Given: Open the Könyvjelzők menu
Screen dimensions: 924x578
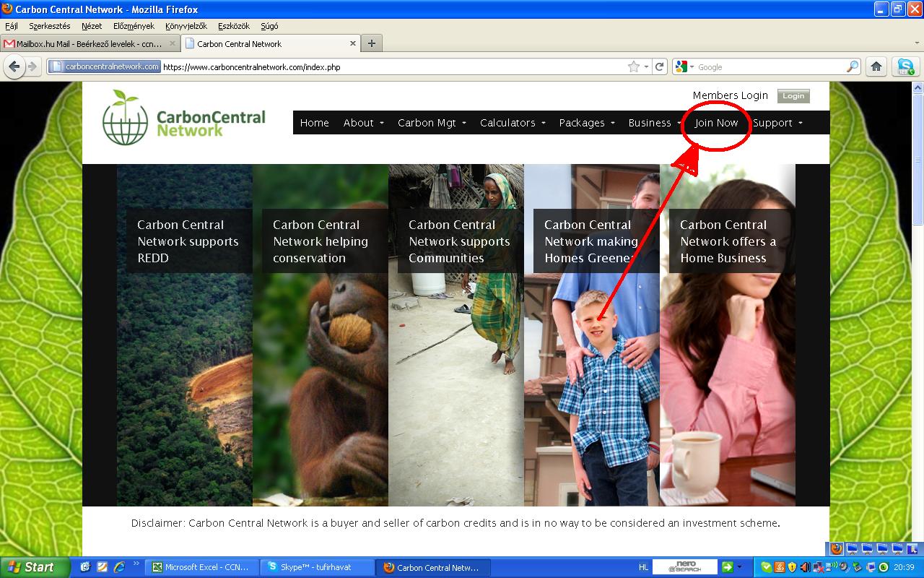Looking at the screenshot, I should pyautogui.click(x=186, y=26).
